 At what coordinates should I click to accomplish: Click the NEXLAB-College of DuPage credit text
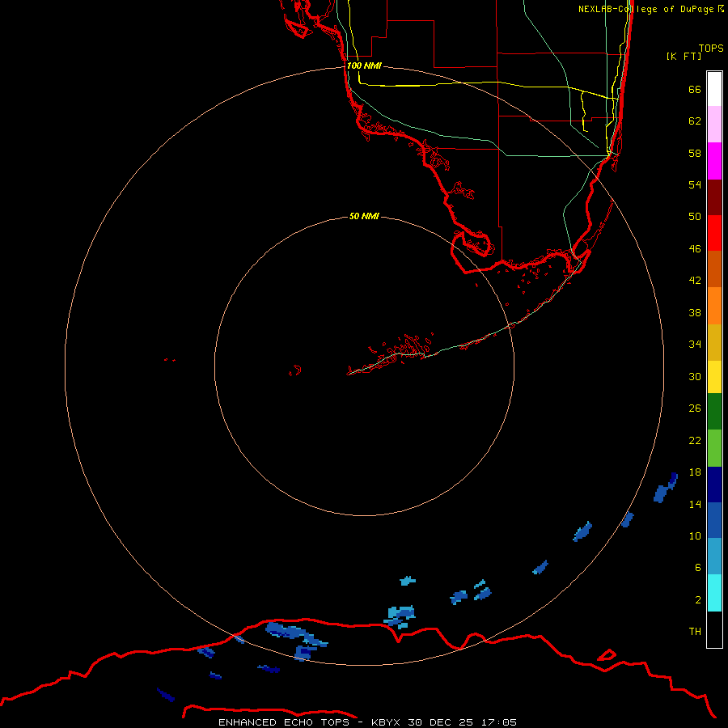[x=651, y=9]
